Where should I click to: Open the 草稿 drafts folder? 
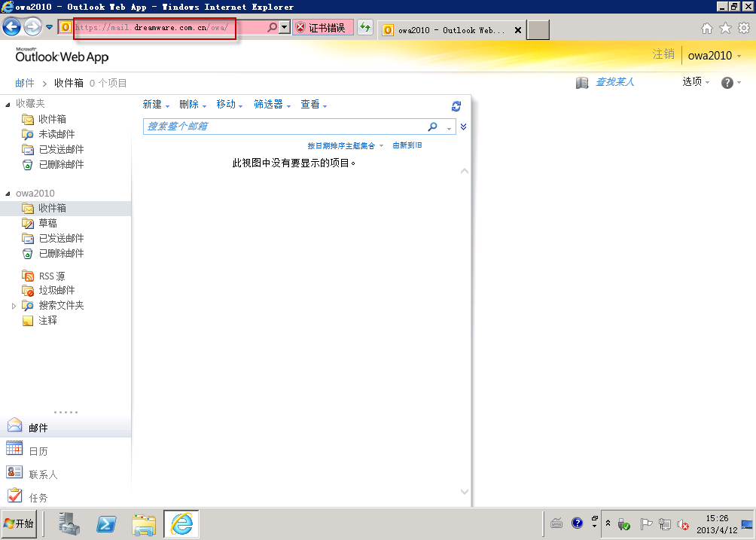coord(47,223)
